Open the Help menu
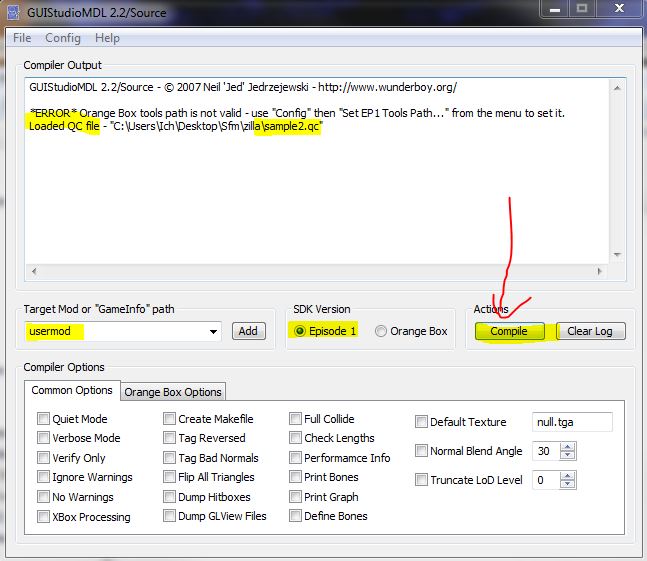Viewport: 647px width, 561px height. [107, 38]
